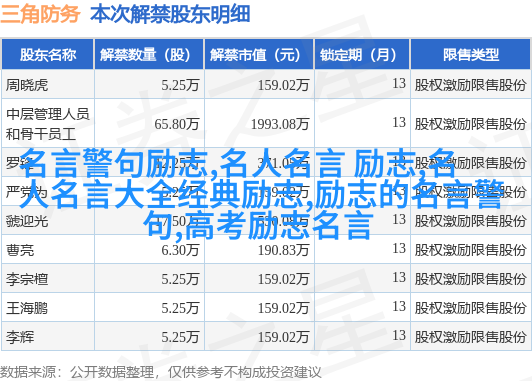Click the 190.83万 market value cell
Viewport: 532px width, 381px height.
[x=283, y=250]
